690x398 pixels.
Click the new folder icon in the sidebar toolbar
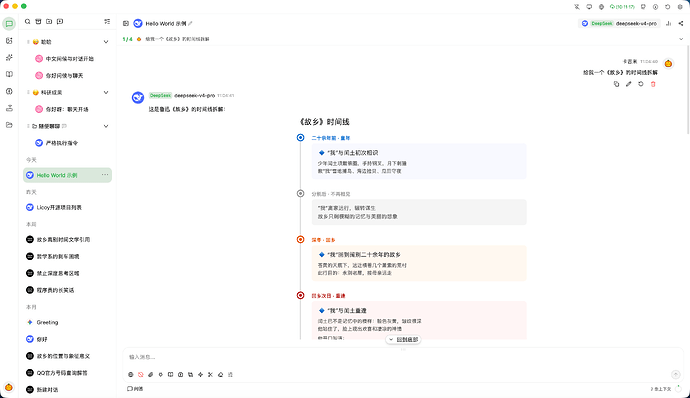click(x=49, y=22)
